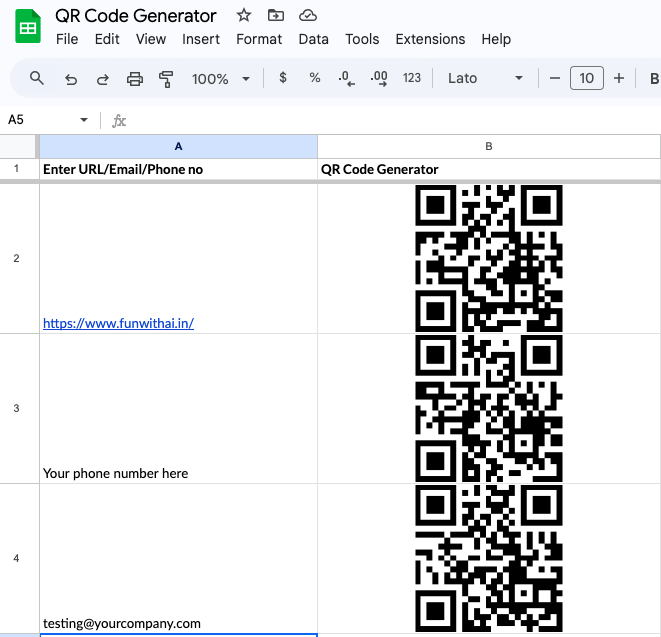This screenshot has height=637, width=661.
Task: Activate the paint format roller icon
Action: (166, 79)
